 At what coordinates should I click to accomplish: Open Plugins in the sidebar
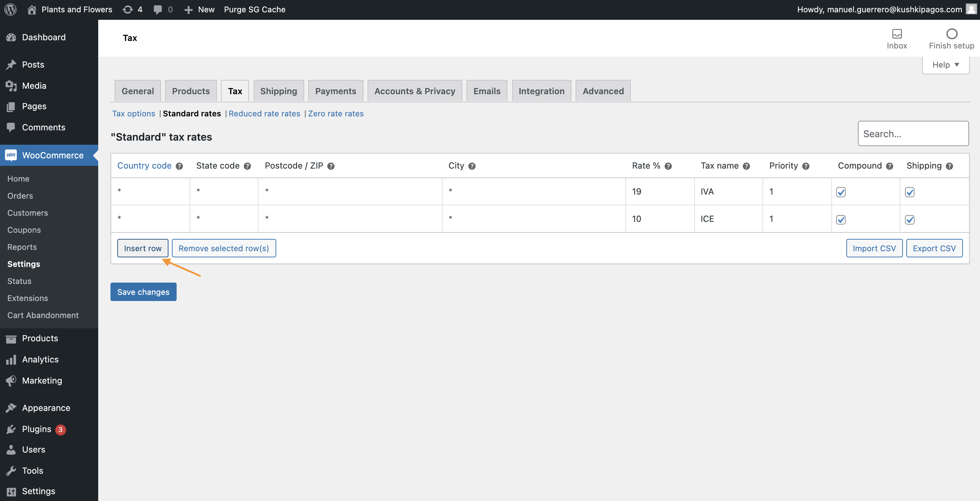coord(36,429)
